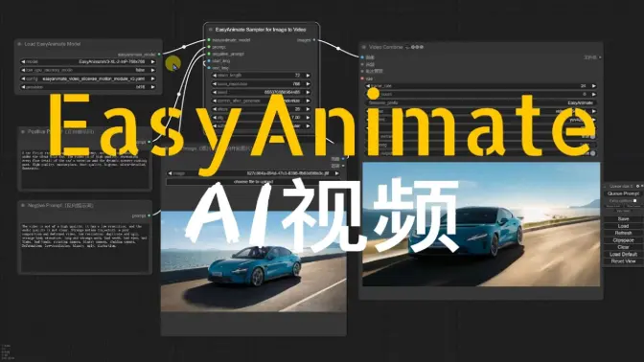This screenshot has width=644, height=362.
Task: Click the Clear workflow button
Action: pos(623,247)
